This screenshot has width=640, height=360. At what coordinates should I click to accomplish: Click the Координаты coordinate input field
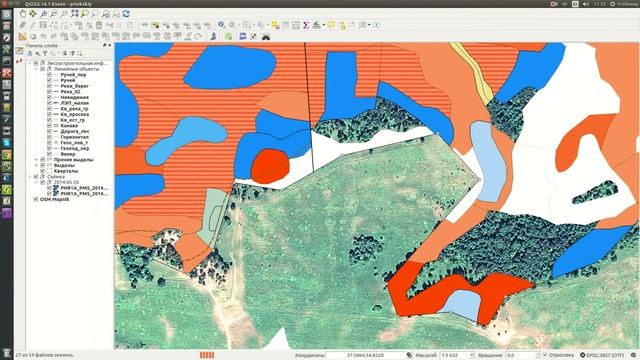(365, 355)
